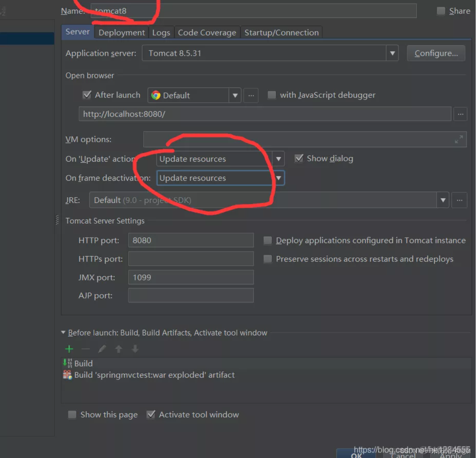Click the localhost:8080 URL field

[265, 114]
